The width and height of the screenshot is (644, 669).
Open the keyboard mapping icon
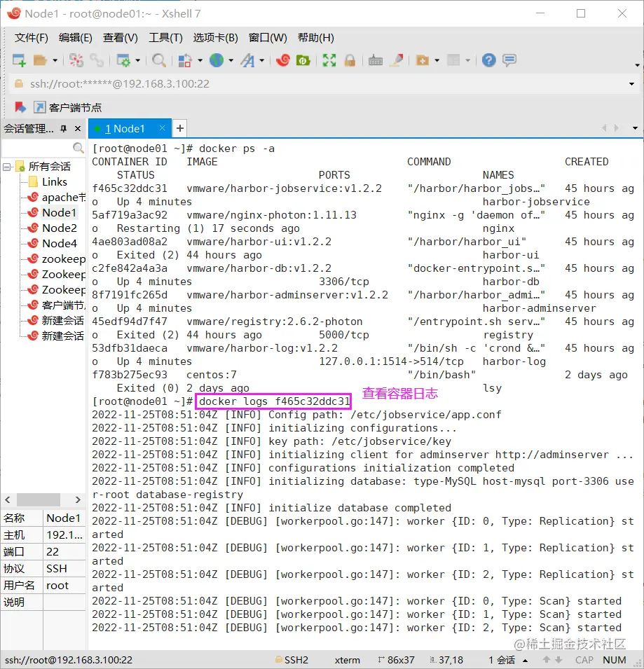[376, 60]
